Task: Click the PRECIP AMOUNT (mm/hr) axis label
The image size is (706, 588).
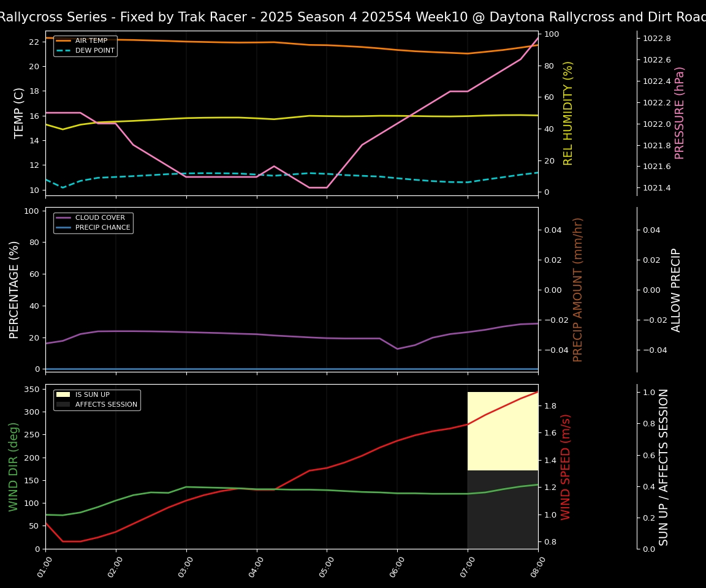Action: (x=578, y=289)
